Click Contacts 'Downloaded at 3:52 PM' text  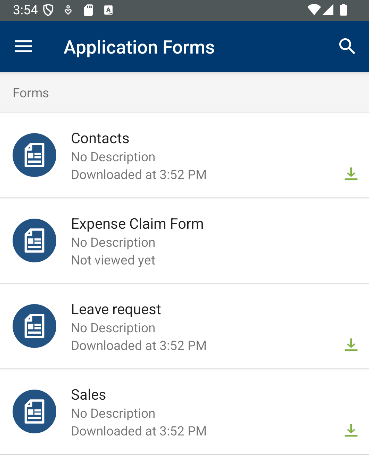pyautogui.click(x=139, y=175)
